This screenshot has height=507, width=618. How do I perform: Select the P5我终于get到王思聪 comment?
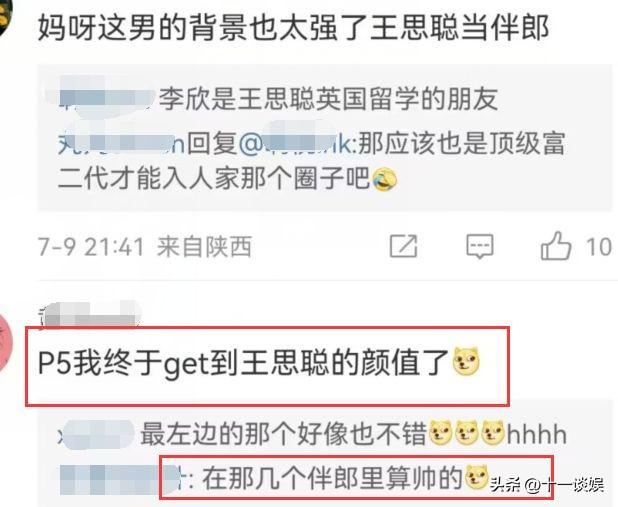pos(259,362)
